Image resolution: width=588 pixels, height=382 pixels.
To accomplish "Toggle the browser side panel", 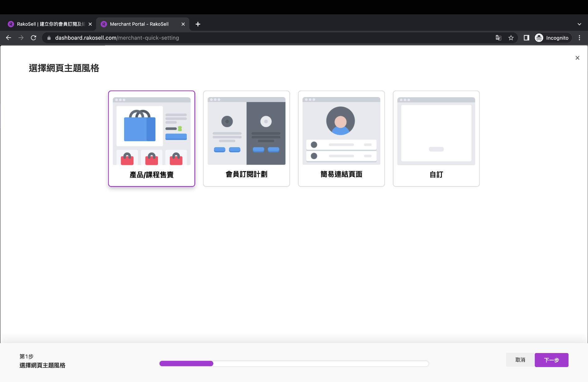I will (x=526, y=38).
